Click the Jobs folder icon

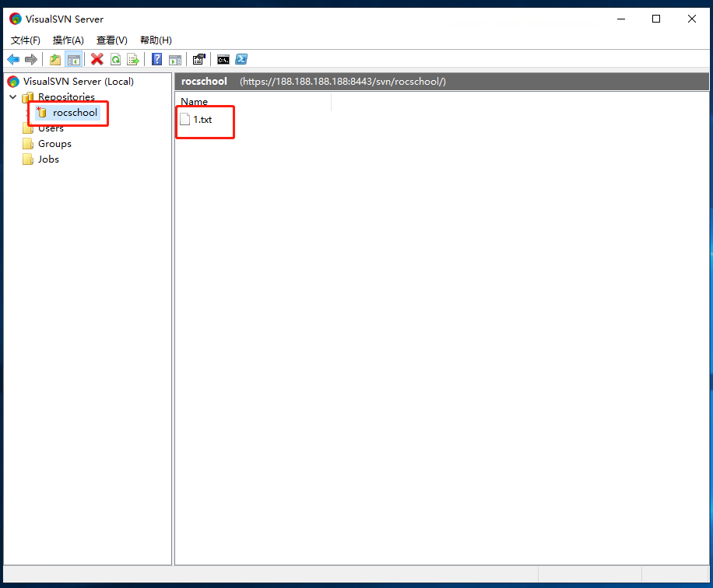pyautogui.click(x=28, y=159)
